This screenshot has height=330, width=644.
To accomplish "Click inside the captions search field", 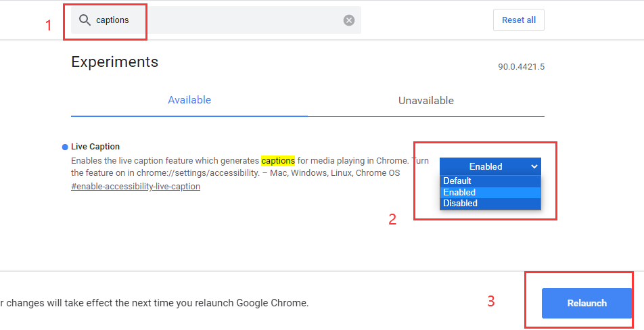I will click(x=216, y=20).
